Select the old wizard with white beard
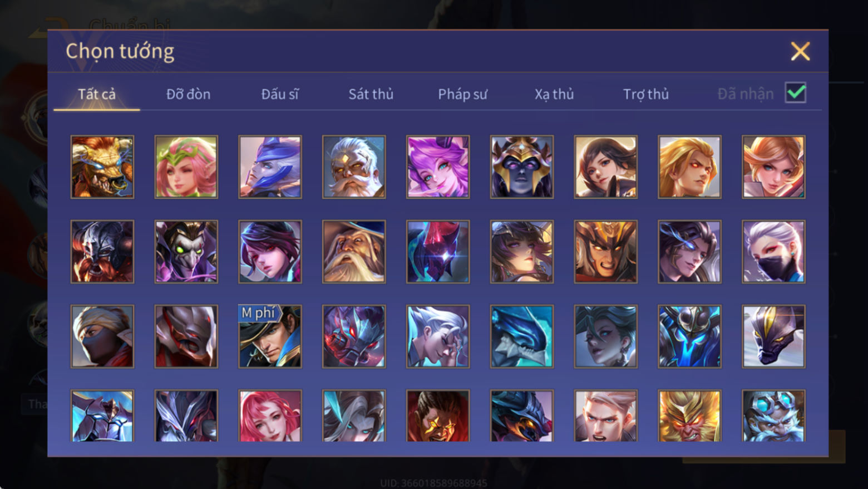Screen dimensions: 868x489 click(x=354, y=252)
